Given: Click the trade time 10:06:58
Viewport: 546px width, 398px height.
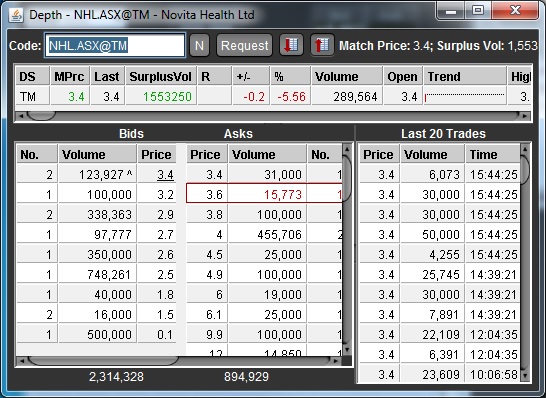Looking at the screenshot, I should click(493, 375).
